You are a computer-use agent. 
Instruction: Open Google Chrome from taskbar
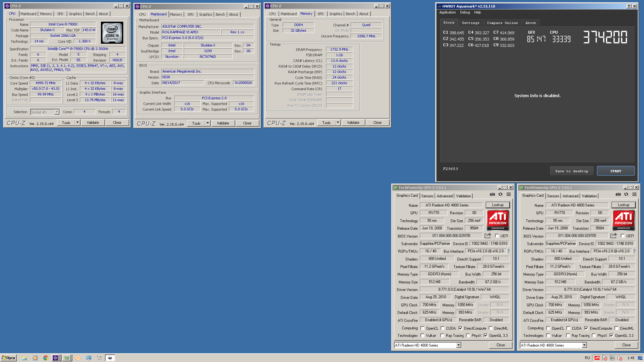pyautogui.click(x=46, y=358)
